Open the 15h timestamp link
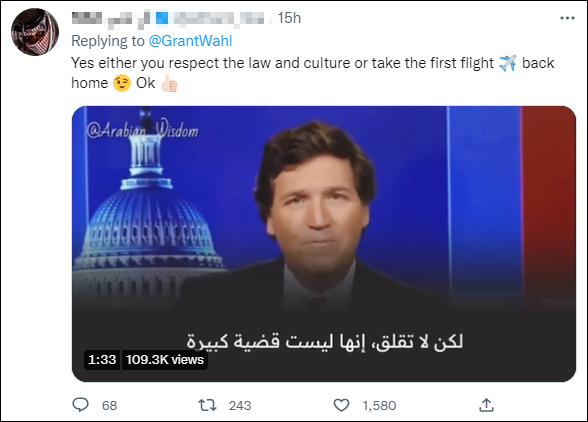 pyautogui.click(x=289, y=18)
